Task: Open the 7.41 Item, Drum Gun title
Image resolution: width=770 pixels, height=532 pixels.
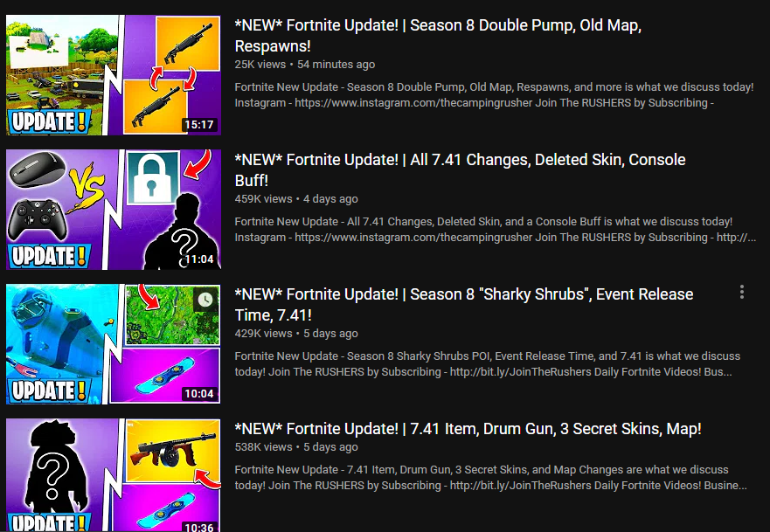Action: pos(468,429)
